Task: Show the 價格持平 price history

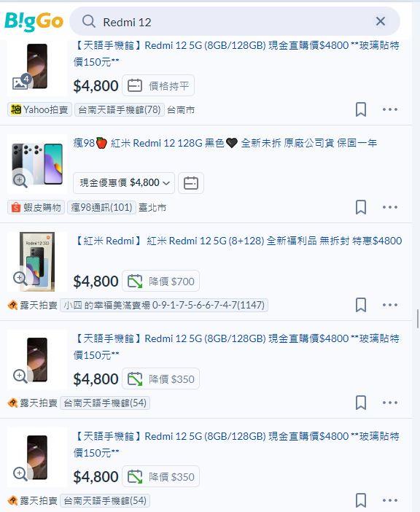Action: (x=158, y=85)
